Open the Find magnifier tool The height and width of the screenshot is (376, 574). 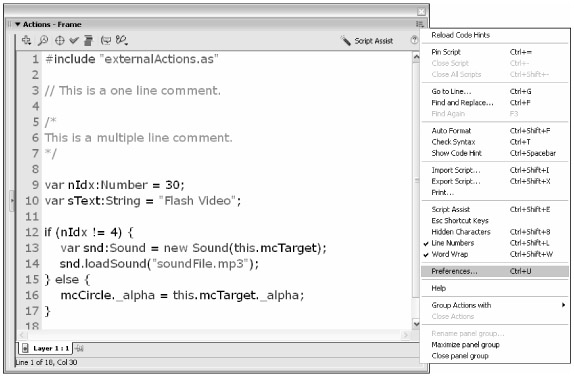pyautogui.click(x=43, y=40)
